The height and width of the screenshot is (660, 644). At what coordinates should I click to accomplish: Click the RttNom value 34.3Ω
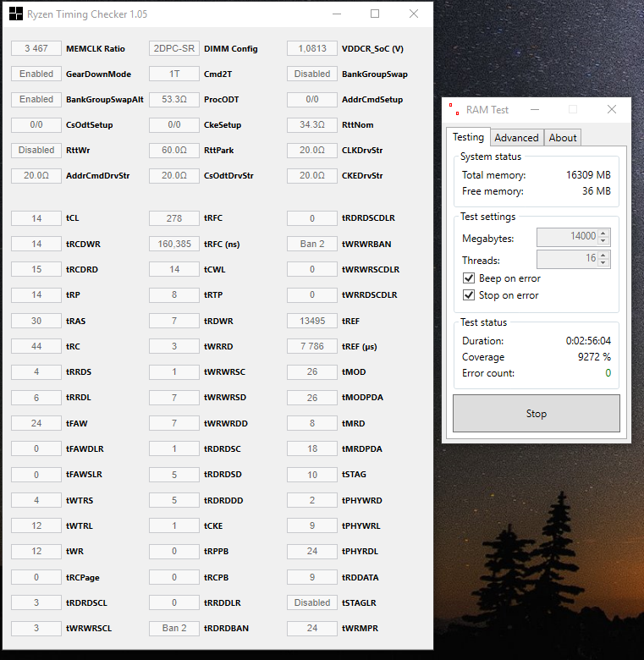coord(312,124)
